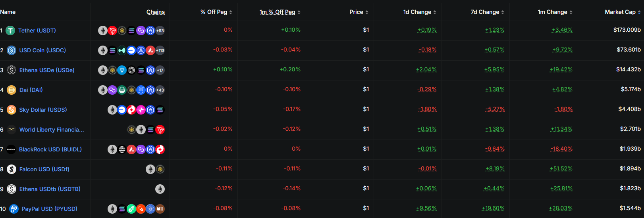Click the USD Coin logo icon
The image size is (644, 218).
coord(12,50)
